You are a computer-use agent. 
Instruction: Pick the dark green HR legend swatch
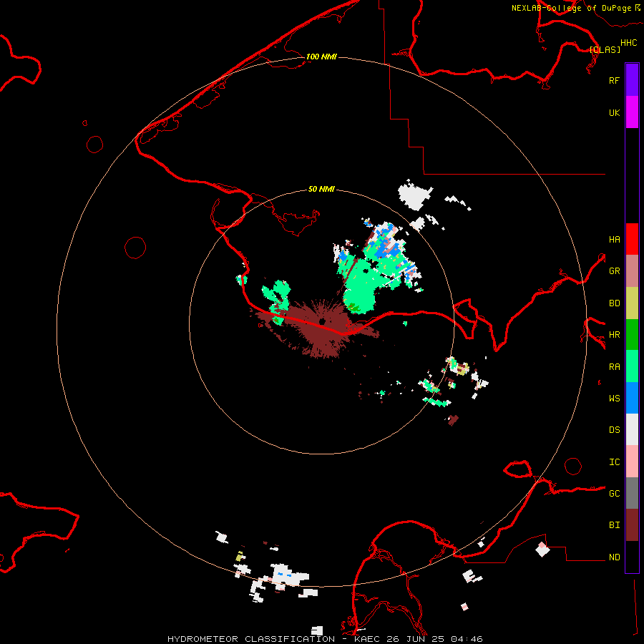pyautogui.click(x=632, y=335)
